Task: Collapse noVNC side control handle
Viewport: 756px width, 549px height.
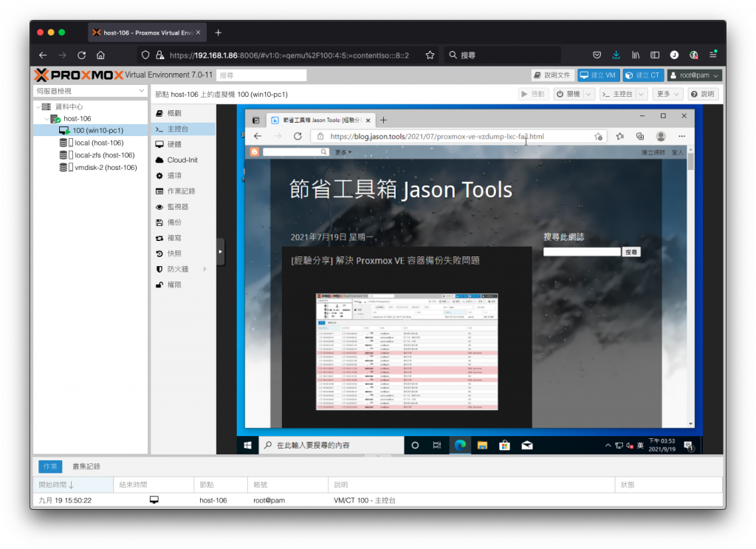Action: tap(220, 252)
